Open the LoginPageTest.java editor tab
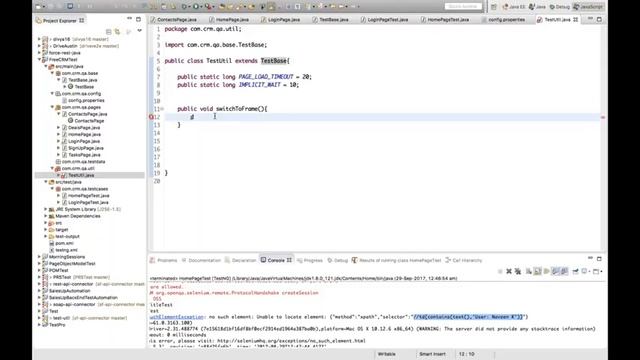 (x=384, y=20)
